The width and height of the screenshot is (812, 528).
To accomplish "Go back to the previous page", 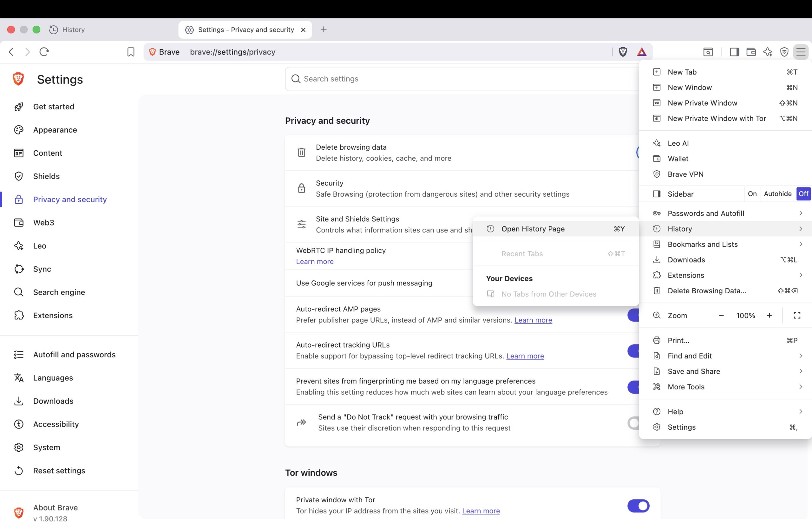I will coord(11,52).
